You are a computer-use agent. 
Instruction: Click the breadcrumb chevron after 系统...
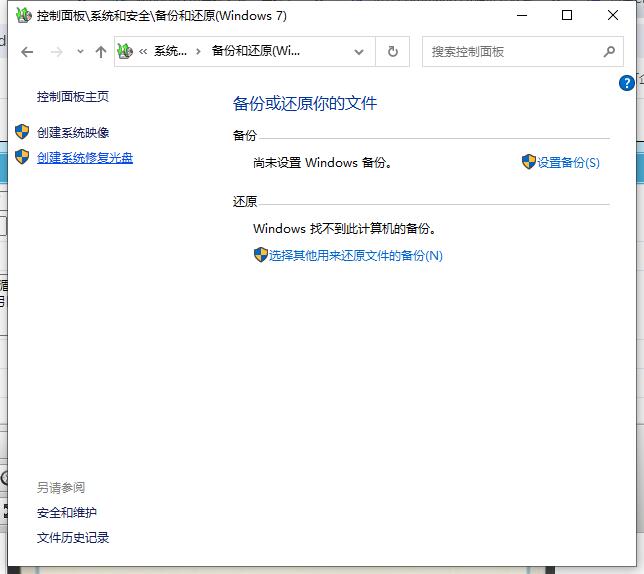pos(198,52)
